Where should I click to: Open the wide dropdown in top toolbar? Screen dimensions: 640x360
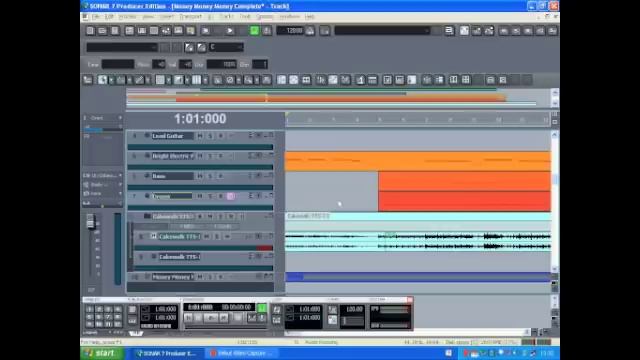(x=382, y=31)
